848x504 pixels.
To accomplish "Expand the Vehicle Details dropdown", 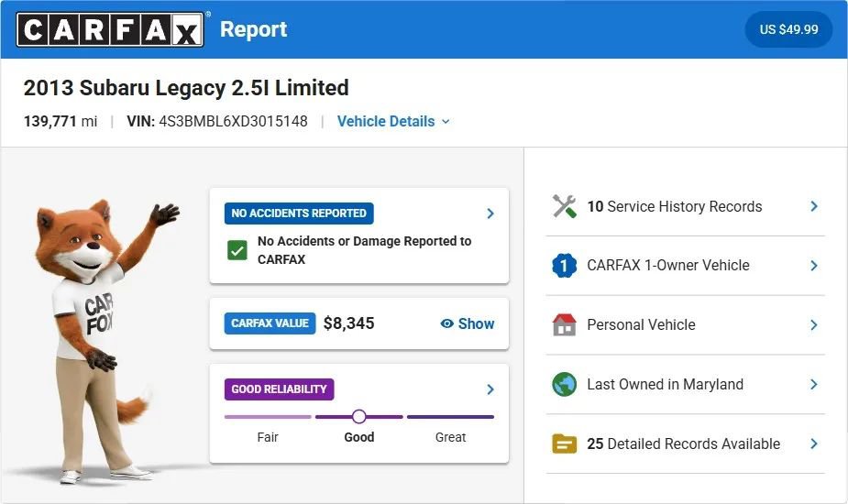I will coord(393,121).
